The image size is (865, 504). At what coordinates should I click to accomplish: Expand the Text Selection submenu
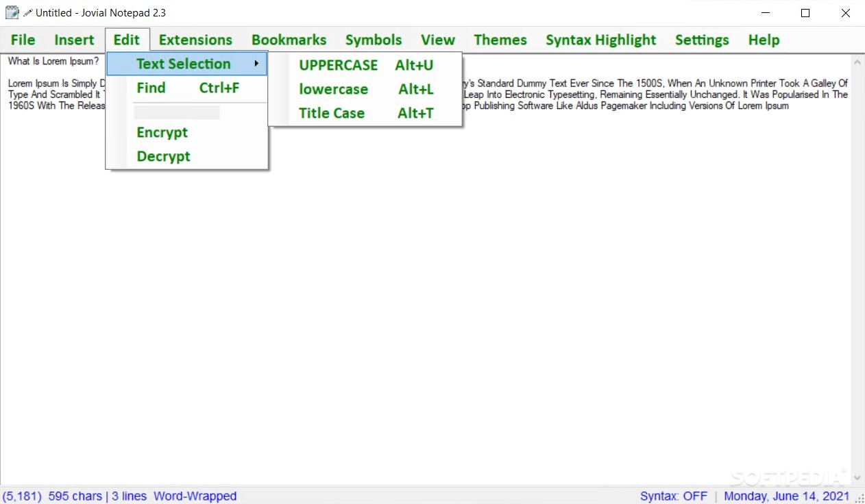click(x=186, y=64)
